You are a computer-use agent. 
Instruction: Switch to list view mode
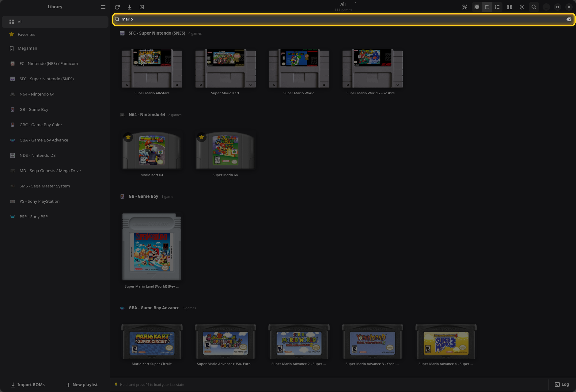click(497, 7)
